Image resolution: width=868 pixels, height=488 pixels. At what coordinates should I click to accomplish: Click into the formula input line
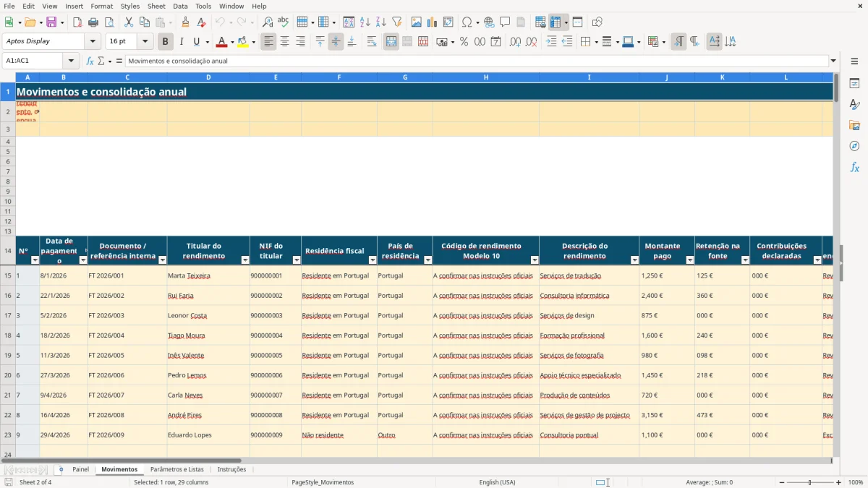pyautogui.click(x=476, y=61)
